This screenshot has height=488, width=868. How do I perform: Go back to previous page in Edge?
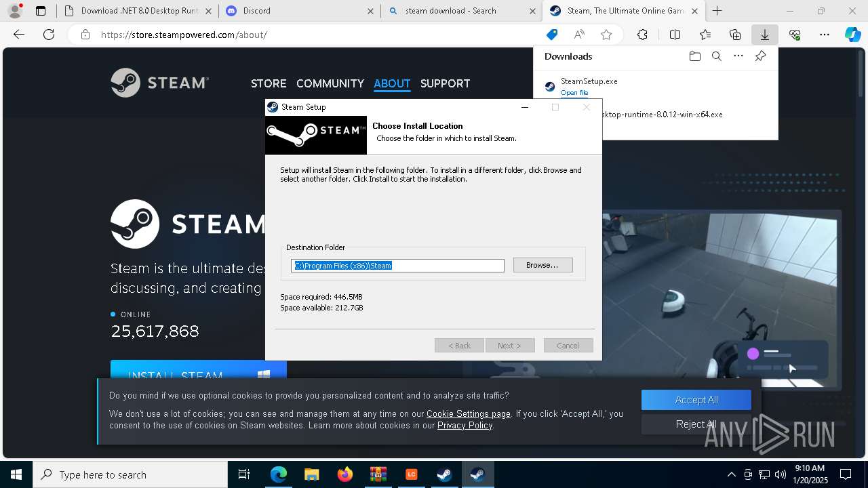[x=19, y=35]
